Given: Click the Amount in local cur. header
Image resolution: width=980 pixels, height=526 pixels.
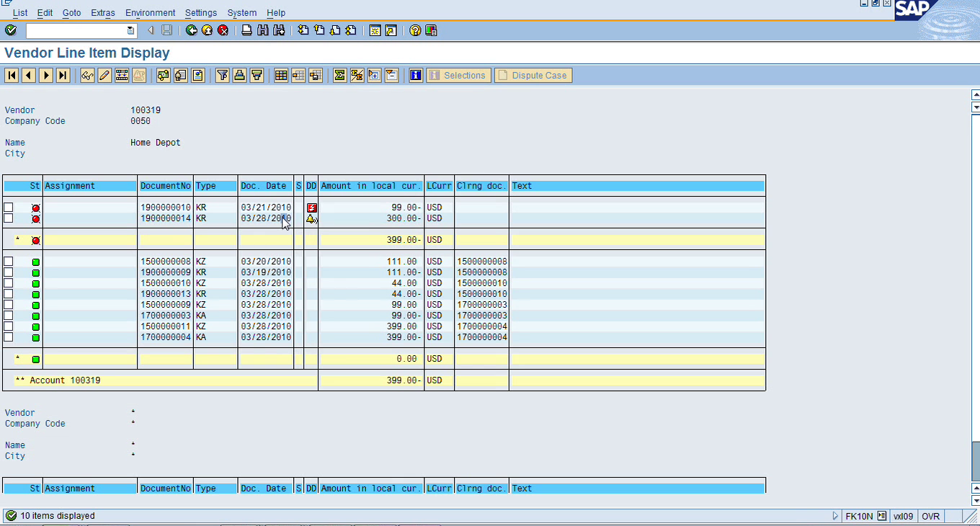Looking at the screenshot, I should click(371, 186).
